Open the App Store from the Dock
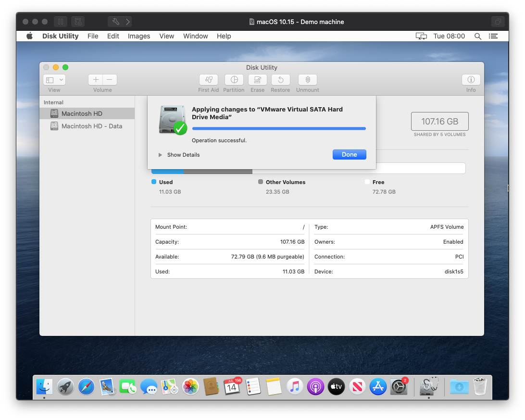Image resolution: width=525 pixels, height=420 pixels. pos(378,387)
